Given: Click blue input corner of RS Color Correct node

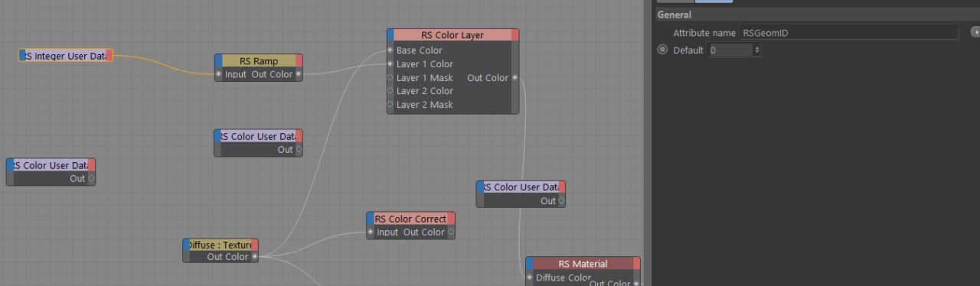Looking at the screenshot, I should coord(371,219).
